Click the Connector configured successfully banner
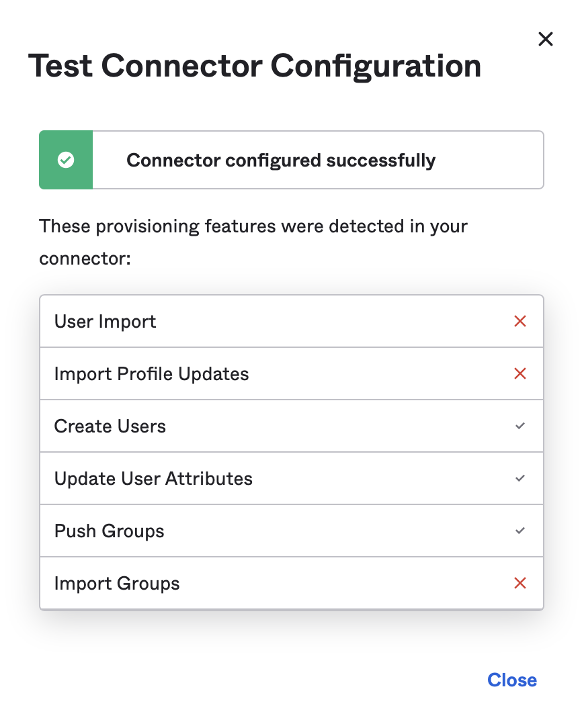The width and height of the screenshot is (582, 728). tap(292, 160)
